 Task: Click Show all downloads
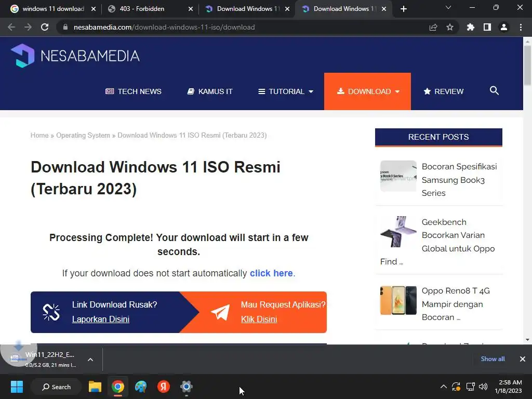click(493, 359)
